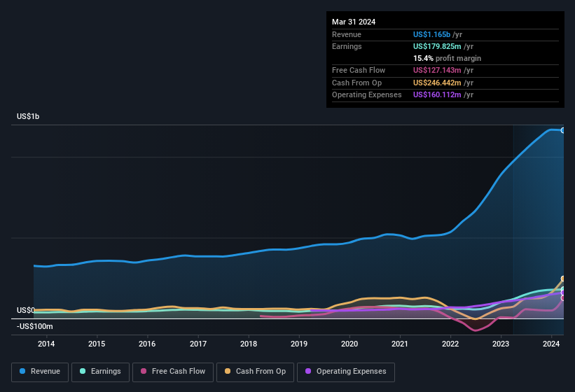Click the 2015 x-axis label
The height and width of the screenshot is (392, 575).
click(x=97, y=344)
